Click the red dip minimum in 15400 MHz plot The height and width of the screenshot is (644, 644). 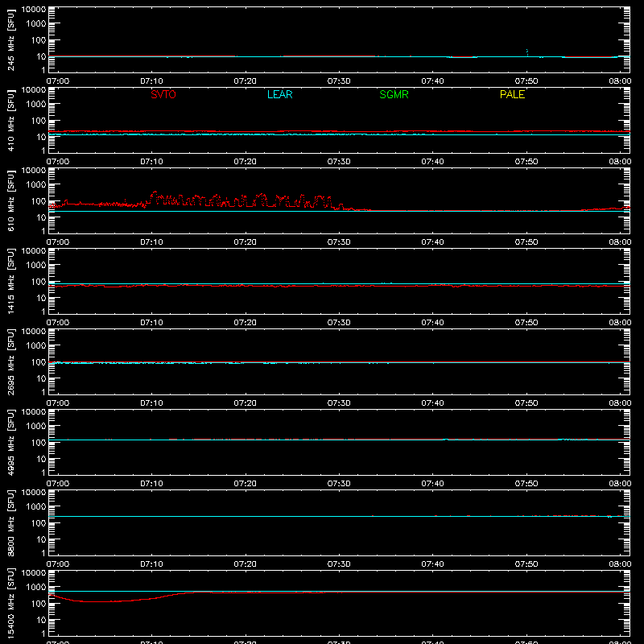tap(98, 601)
